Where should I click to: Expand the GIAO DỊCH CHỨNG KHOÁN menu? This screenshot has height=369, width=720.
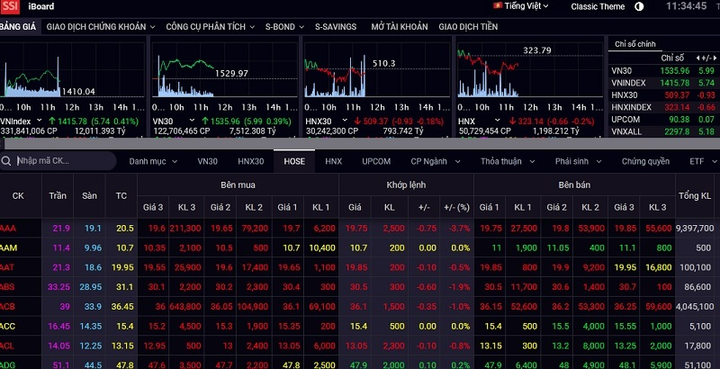(101, 27)
